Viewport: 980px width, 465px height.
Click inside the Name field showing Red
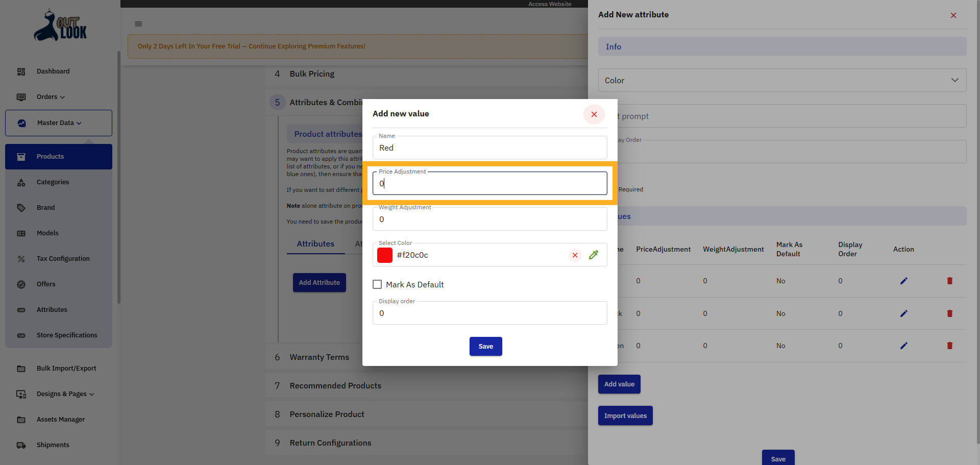489,148
